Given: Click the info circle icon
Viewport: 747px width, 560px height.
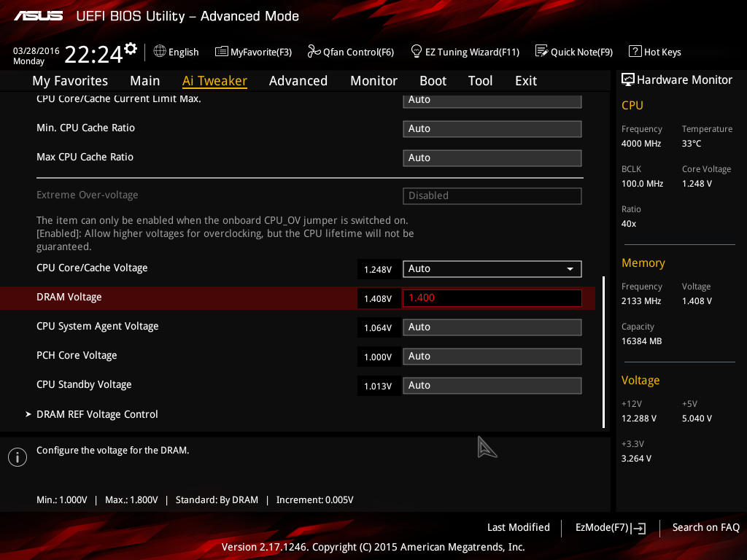Looking at the screenshot, I should [x=18, y=457].
